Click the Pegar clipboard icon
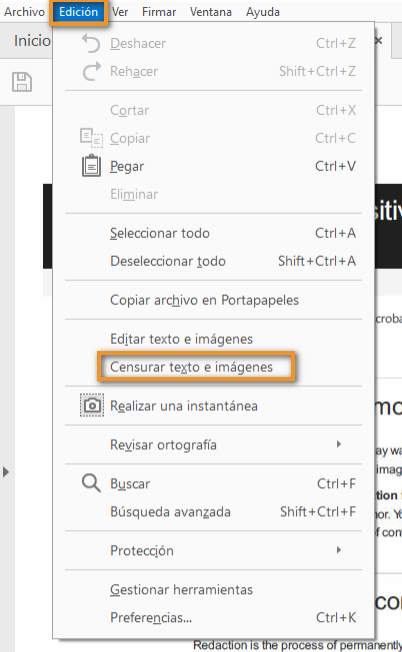 click(91, 166)
